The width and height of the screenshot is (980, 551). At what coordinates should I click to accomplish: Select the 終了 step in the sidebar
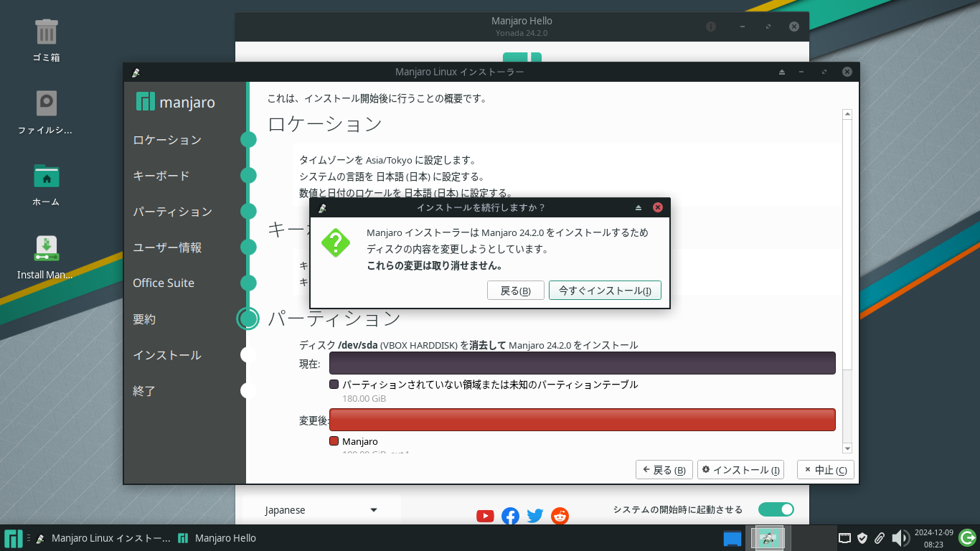pyautogui.click(x=144, y=391)
